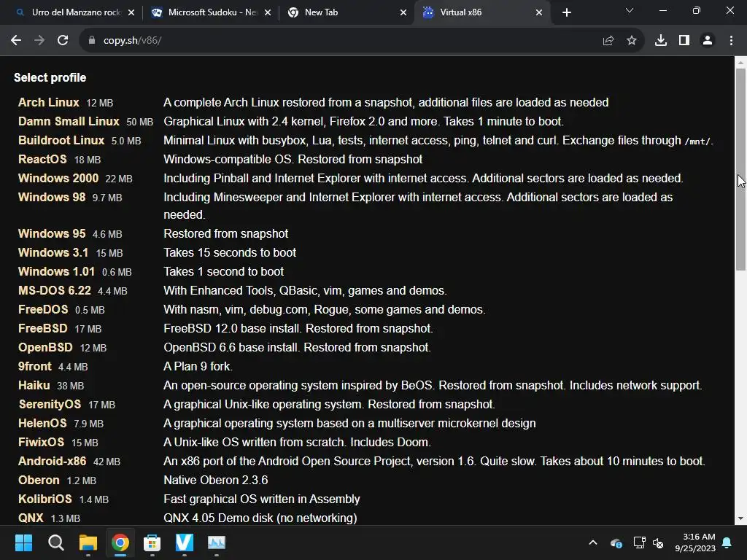
Task: Select the QNX profile
Action: pos(31,518)
